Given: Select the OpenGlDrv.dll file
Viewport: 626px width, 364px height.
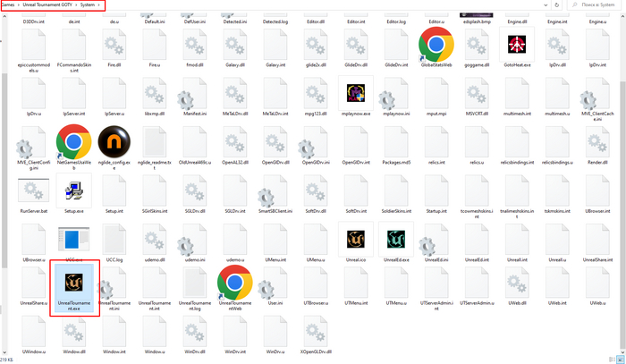Looking at the screenshot, I should point(275,145).
